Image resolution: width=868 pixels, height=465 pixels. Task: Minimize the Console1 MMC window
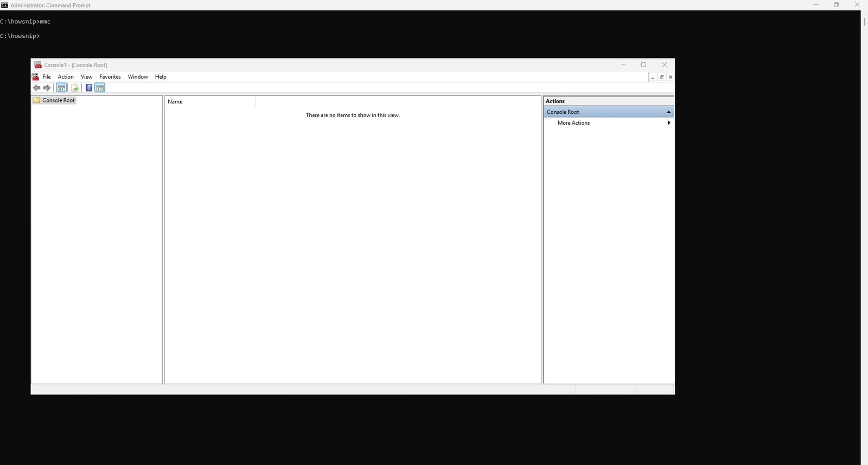click(x=623, y=64)
